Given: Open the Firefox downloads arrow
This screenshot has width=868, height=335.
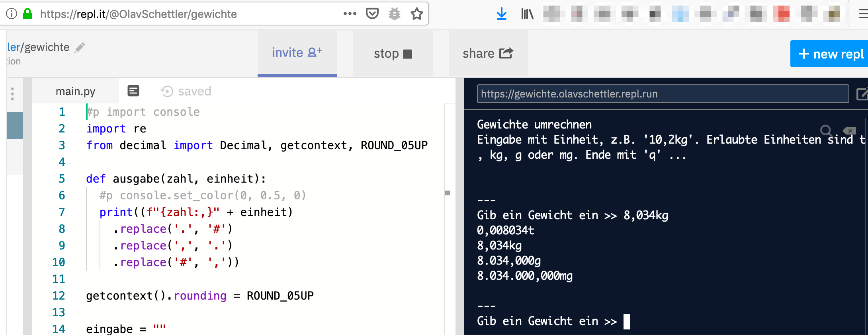Looking at the screenshot, I should pos(502,14).
